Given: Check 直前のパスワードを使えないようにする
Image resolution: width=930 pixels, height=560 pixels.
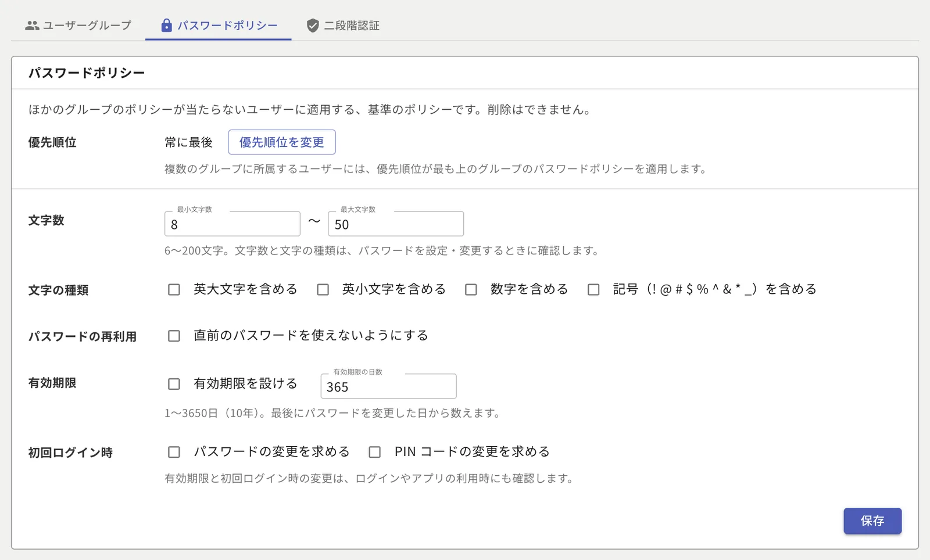Looking at the screenshot, I should coord(174,336).
